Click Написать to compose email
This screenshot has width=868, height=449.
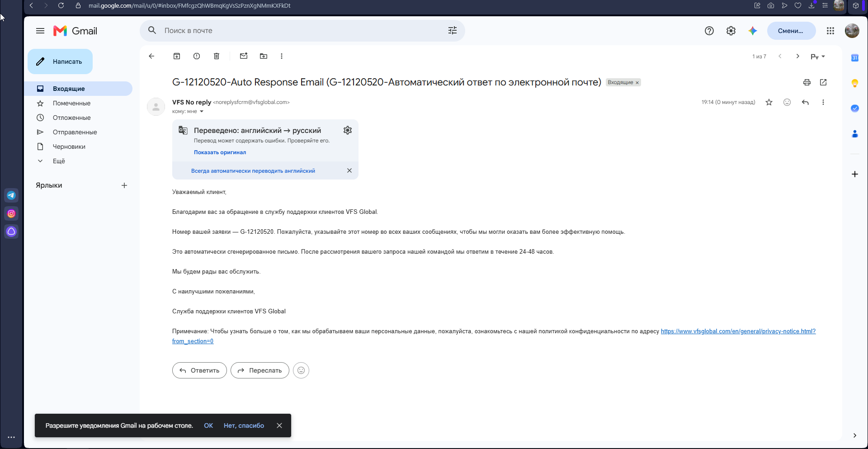pyautogui.click(x=60, y=61)
